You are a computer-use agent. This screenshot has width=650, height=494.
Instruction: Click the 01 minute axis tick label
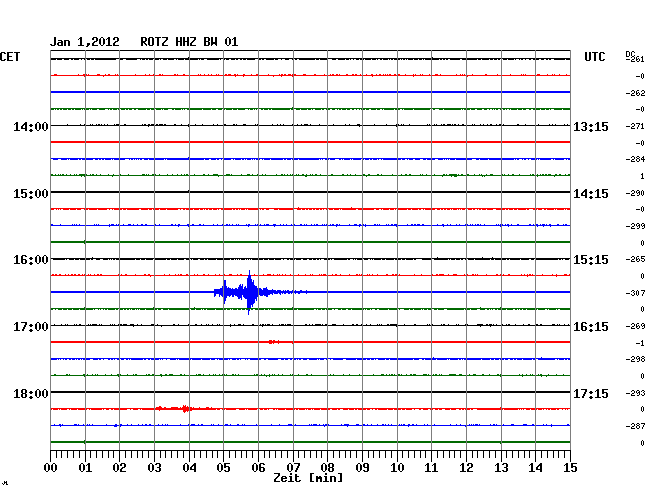click(x=85, y=467)
